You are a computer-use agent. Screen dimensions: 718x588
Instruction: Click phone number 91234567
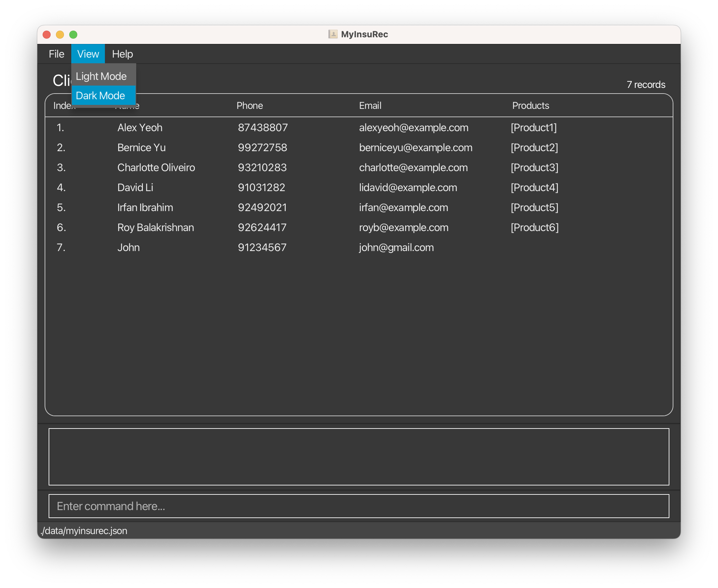click(262, 248)
